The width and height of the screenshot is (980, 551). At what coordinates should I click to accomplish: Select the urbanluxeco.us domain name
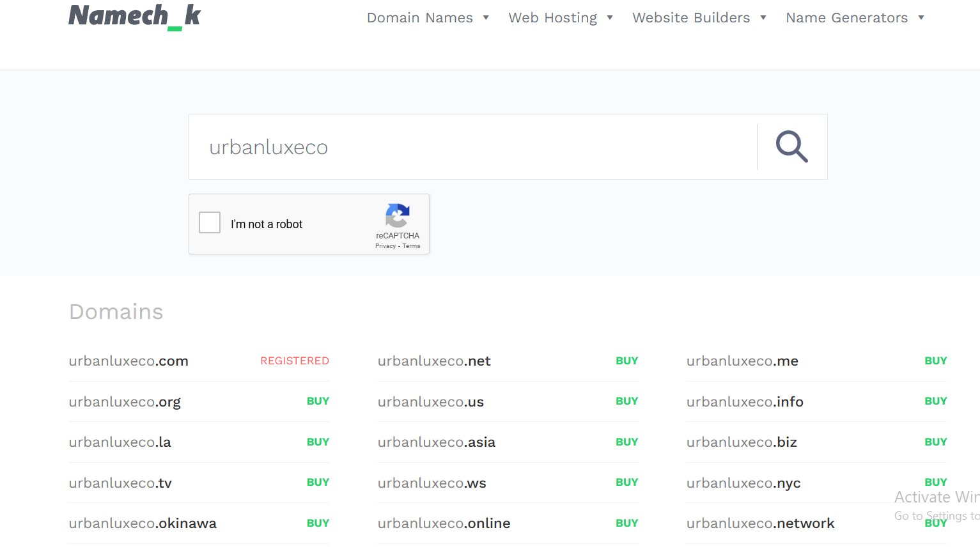click(x=430, y=402)
